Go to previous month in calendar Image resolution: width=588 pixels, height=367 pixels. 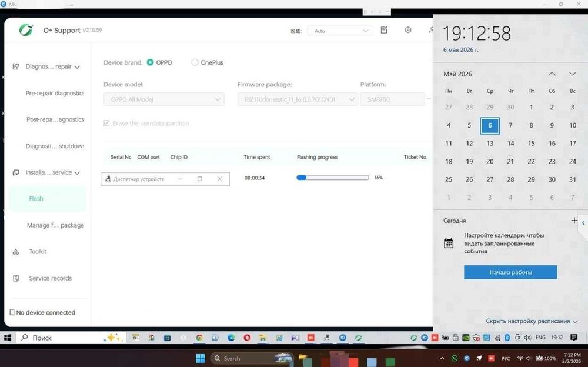(x=552, y=74)
